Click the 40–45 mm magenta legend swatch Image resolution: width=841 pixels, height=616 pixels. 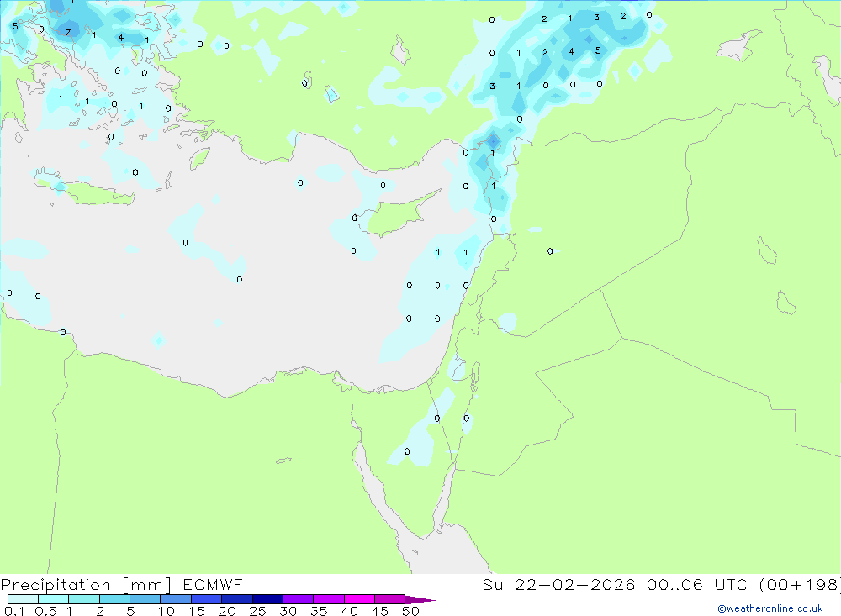pyautogui.click(x=359, y=599)
